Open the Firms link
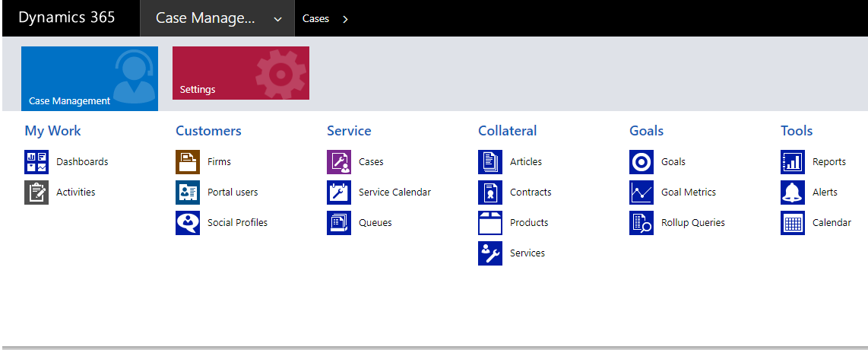This screenshot has width=868, height=350. pyautogui.click(x=219, y=162)
